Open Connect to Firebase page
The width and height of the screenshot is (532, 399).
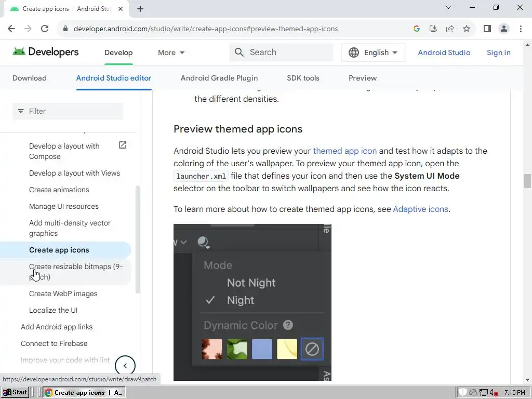[x=54, y=343]
